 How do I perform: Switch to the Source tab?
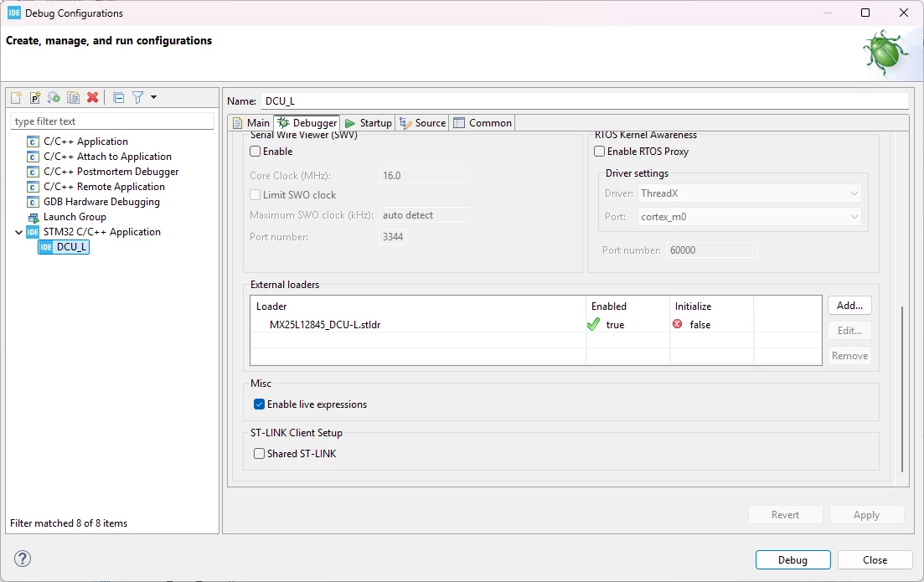(x=422, y=122)
